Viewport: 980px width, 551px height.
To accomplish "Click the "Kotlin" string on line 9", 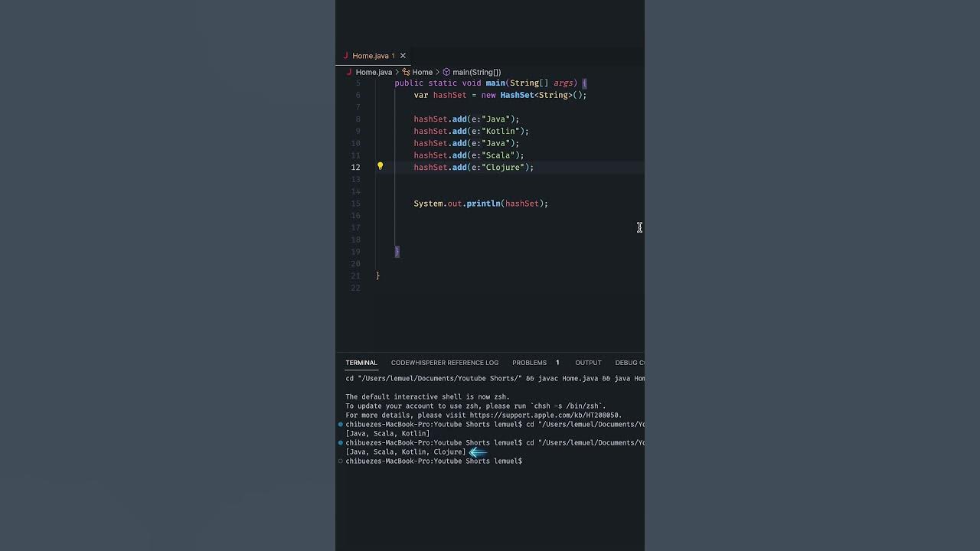I will 502,132.
